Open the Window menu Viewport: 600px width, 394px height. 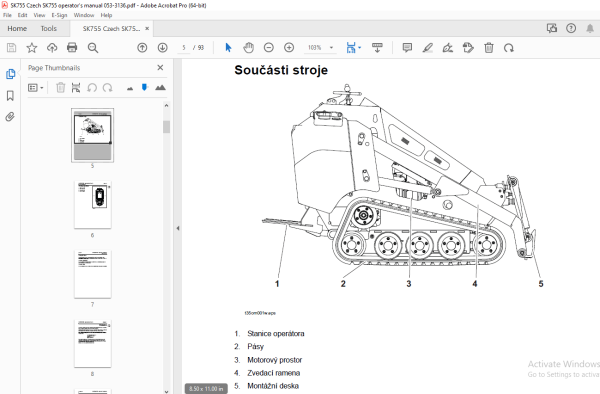84,15
